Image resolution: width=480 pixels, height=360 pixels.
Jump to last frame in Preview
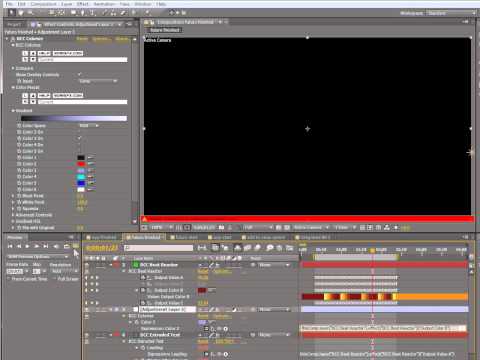46,246
